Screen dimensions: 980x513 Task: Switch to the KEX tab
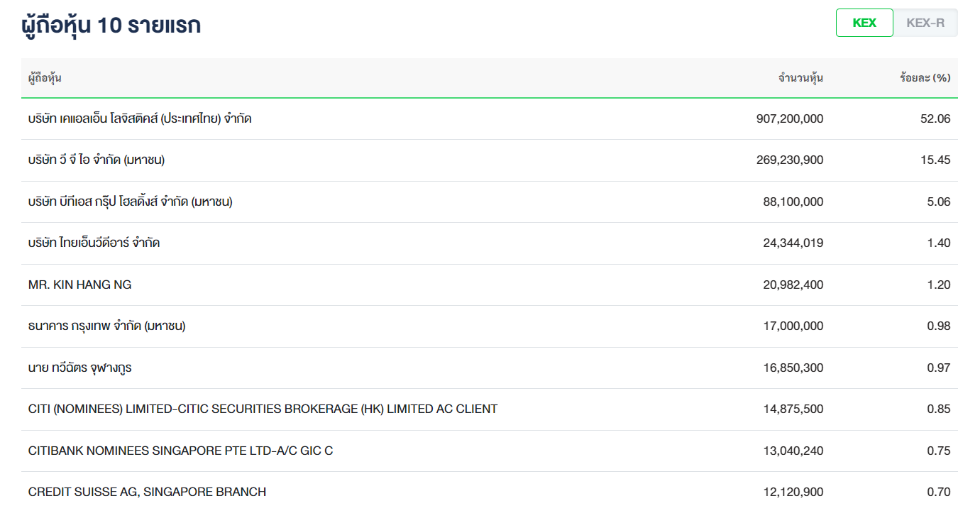tap(864, 23)
